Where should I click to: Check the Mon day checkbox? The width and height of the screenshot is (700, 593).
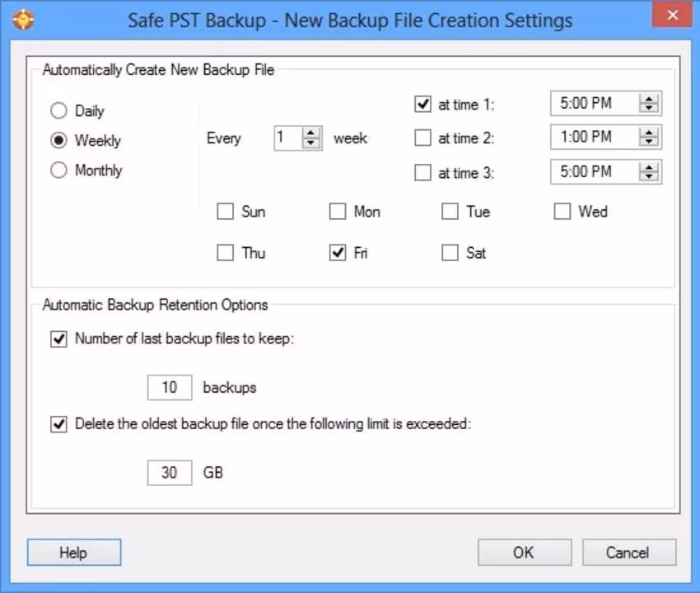click(338, 212)
